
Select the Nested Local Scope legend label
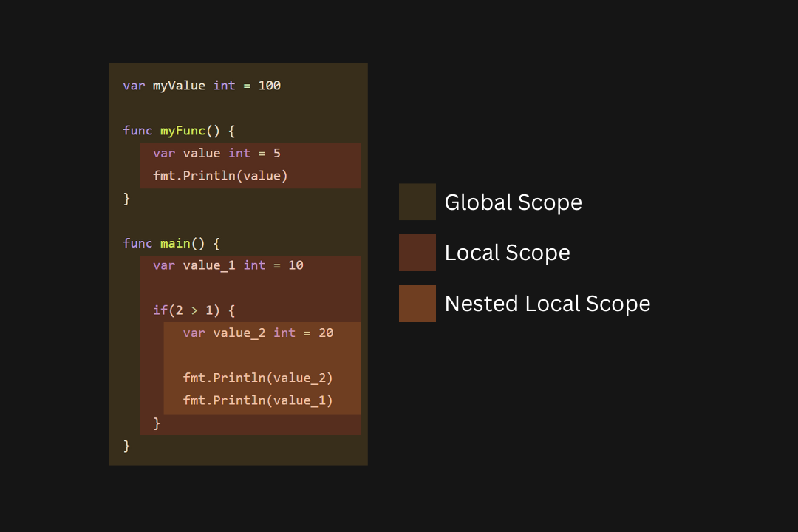[x=548, y=304]
